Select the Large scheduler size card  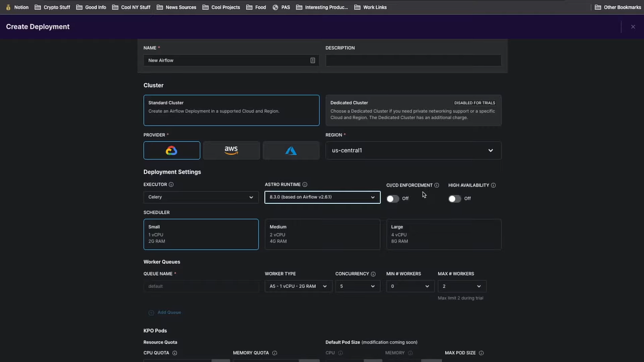tap(443, 234)
